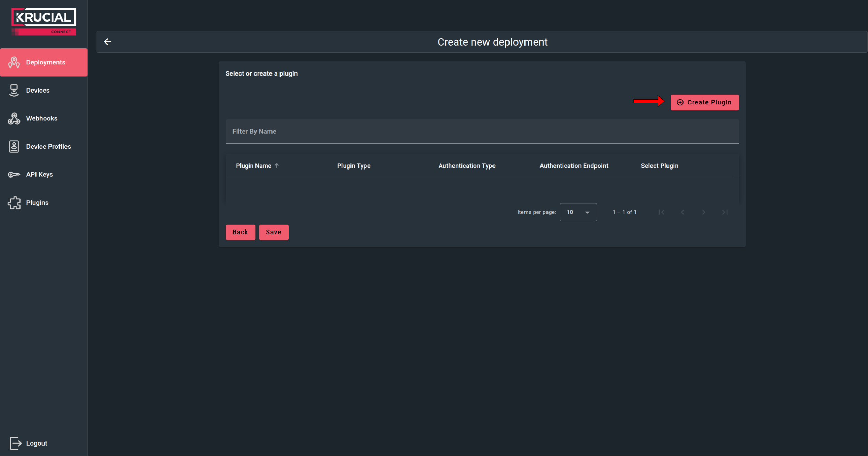
Task: Collapse the items-per-page value selector arrow
Action: 587,212
